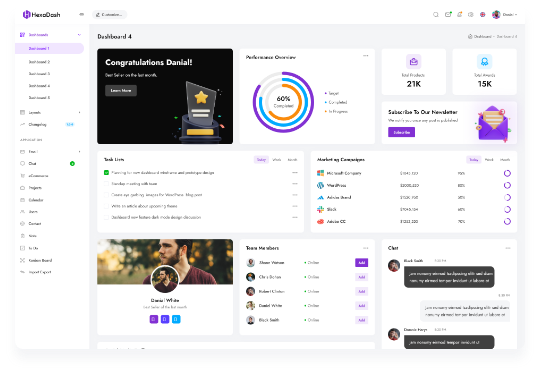
Task: Click the Microsoft campaign progress circle
Action: (507, 173)
